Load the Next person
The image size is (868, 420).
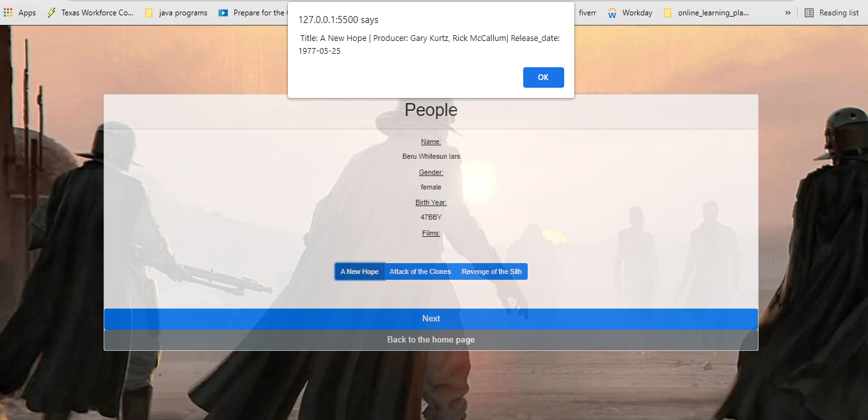tap(431, 319)
